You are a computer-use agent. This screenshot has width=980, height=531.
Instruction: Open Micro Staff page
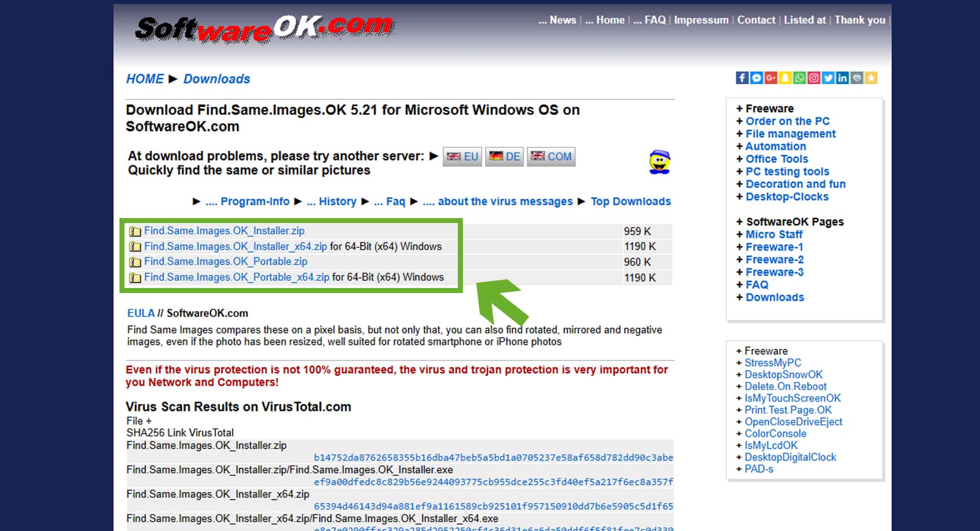[774, 234]
